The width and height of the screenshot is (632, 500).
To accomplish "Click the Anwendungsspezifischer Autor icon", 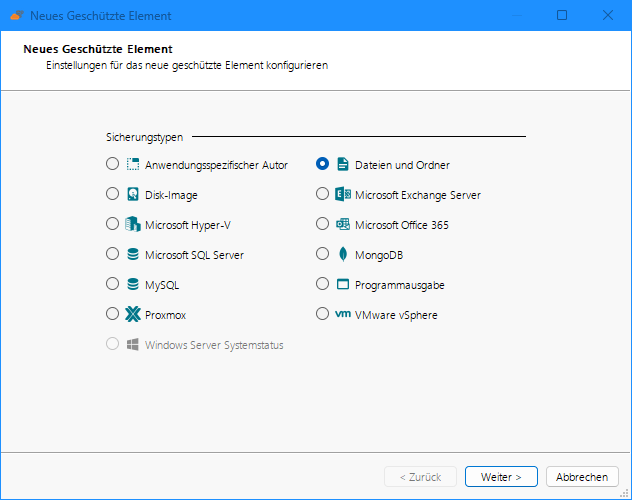I will pyautogui.click(x=133, y=164).
